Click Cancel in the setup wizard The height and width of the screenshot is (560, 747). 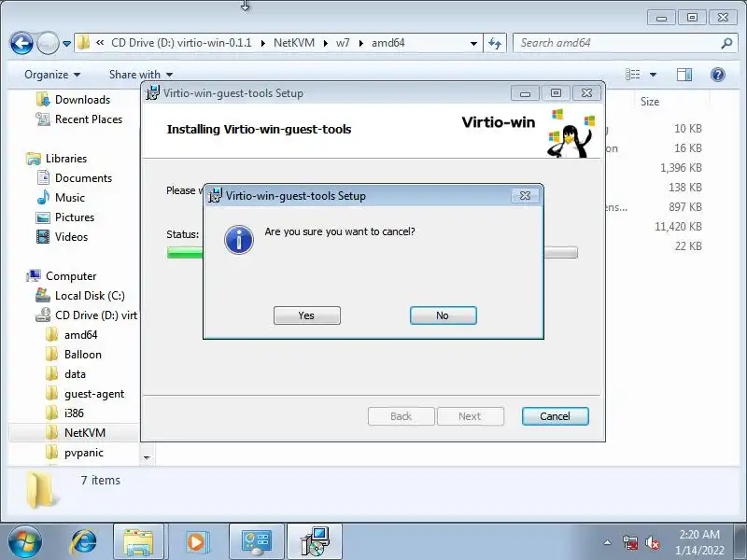[x=555, y=416]
